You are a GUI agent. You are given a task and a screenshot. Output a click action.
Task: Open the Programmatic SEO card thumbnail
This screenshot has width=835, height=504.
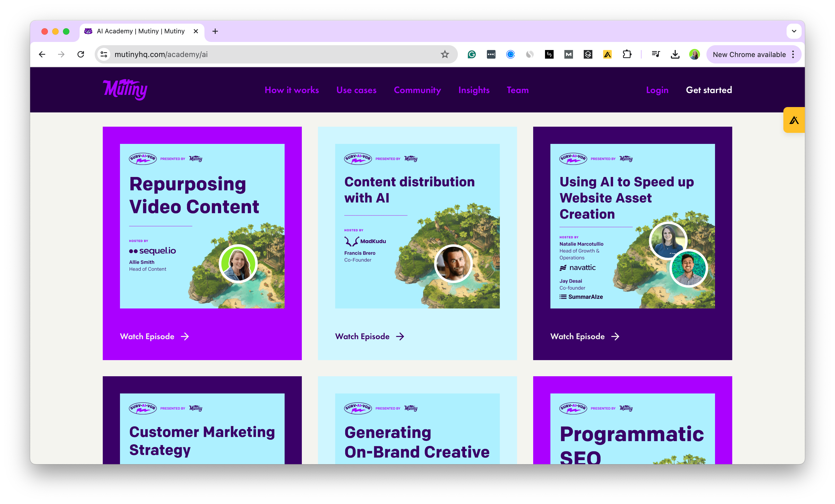pos(632,428)
